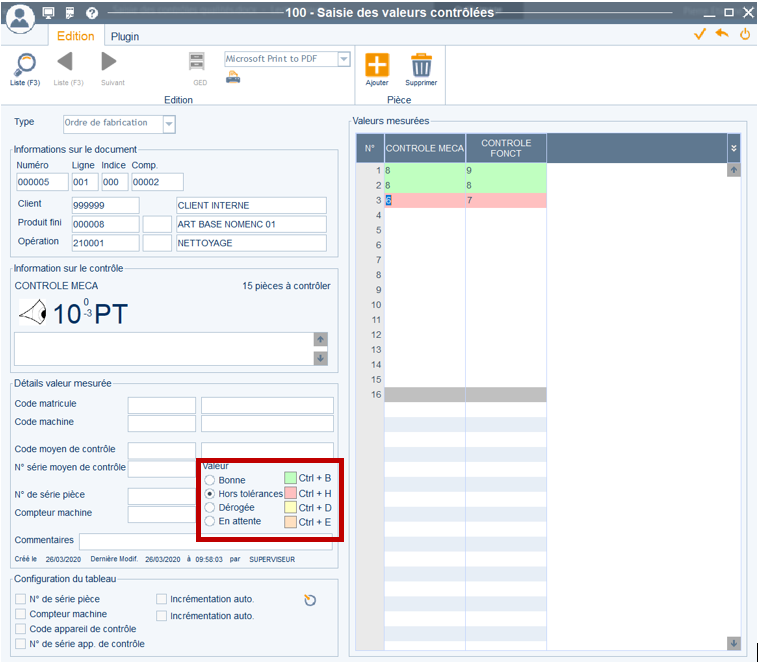Toggle second Incrémentation auto. checkbox
Screen dimensions: 760x671
pyautogui.click(x=161, y=616)
